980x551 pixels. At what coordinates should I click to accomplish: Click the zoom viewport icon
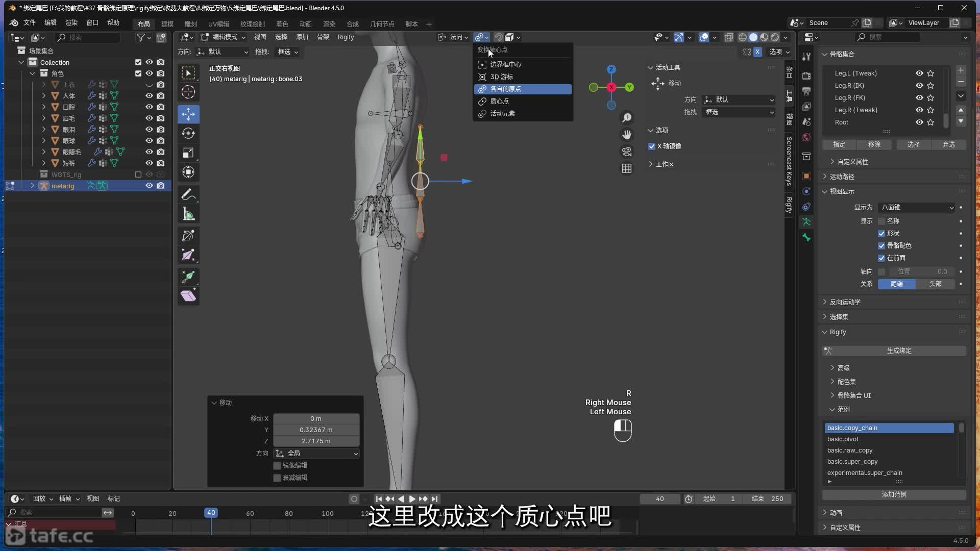tap(627, 118)
